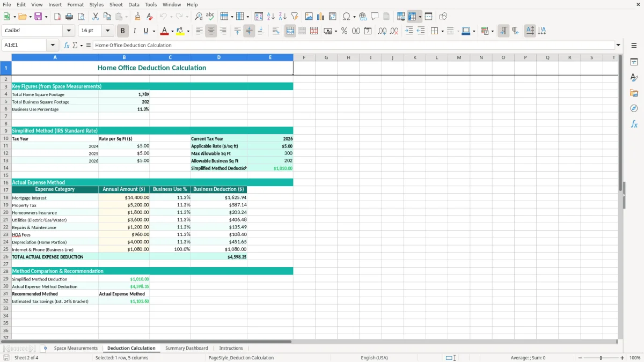Toggle Center Horizontally alignment
Screen dimensions: 644x362
click(211, 31)
